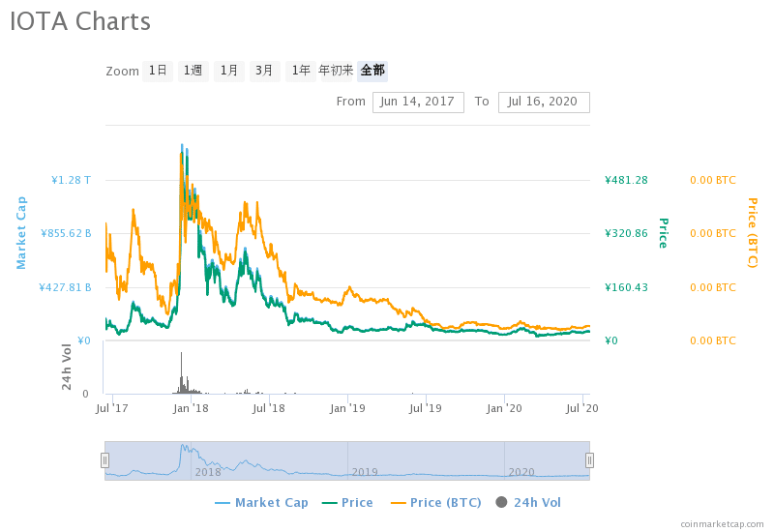Click the 2020 label in navigator
This screenshot has height=532, width=774.
521,472
